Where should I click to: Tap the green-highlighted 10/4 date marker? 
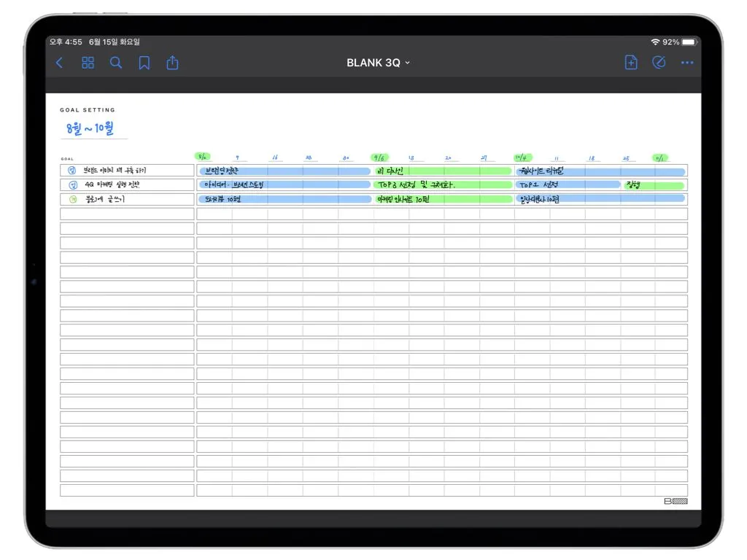[522, 157]
